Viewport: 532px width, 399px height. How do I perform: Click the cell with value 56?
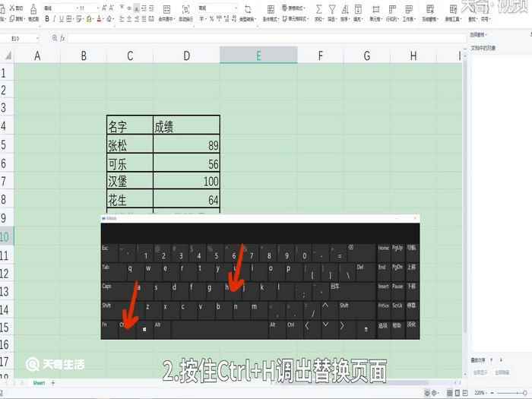(x=187, y=163)
